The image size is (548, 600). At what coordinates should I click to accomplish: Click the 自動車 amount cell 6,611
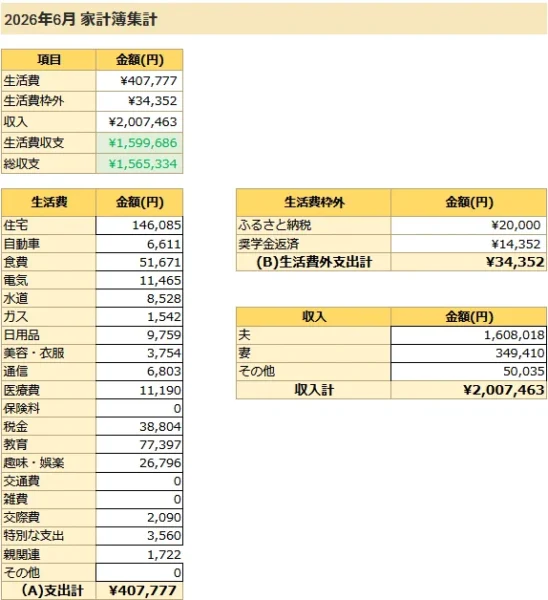pos(139,244)
